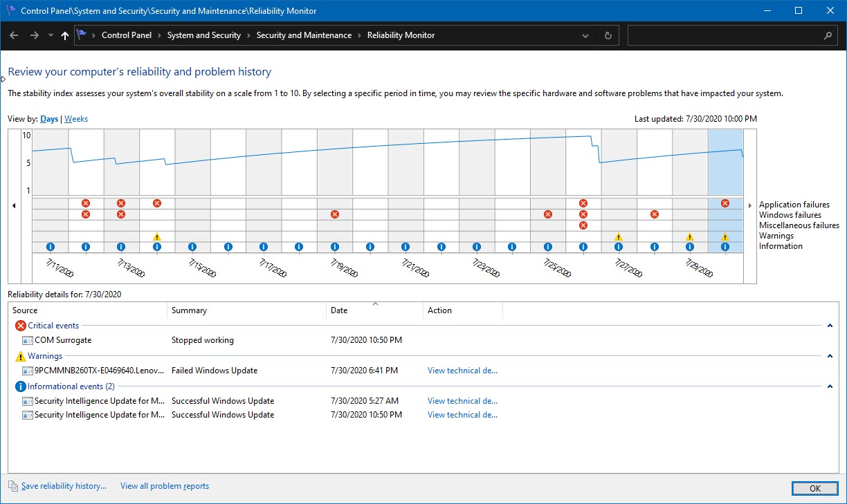
Task: Open View all problem reports link
Action: pyautogui.click(x=165, y=486)
